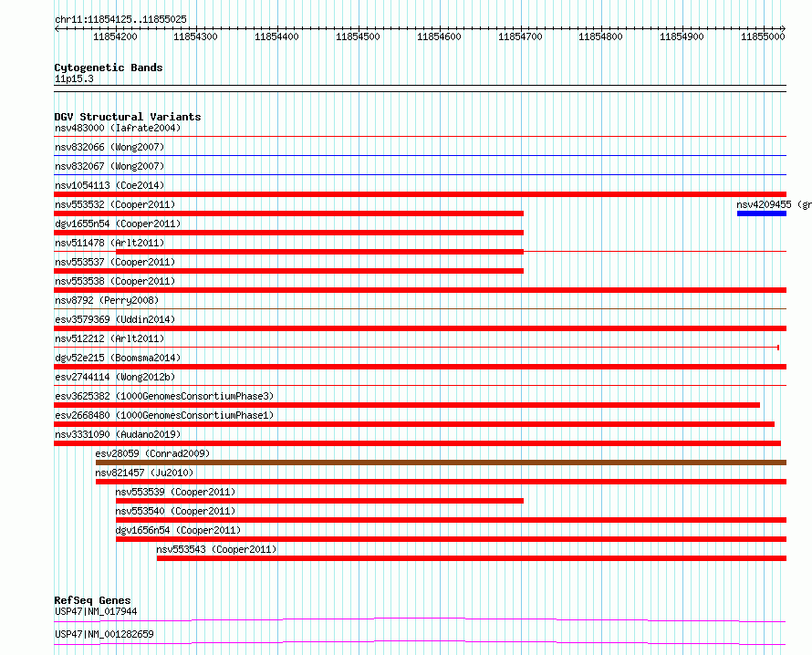Click the 11854500 ruler tick label
812x655 pixels.
[358, 36]
